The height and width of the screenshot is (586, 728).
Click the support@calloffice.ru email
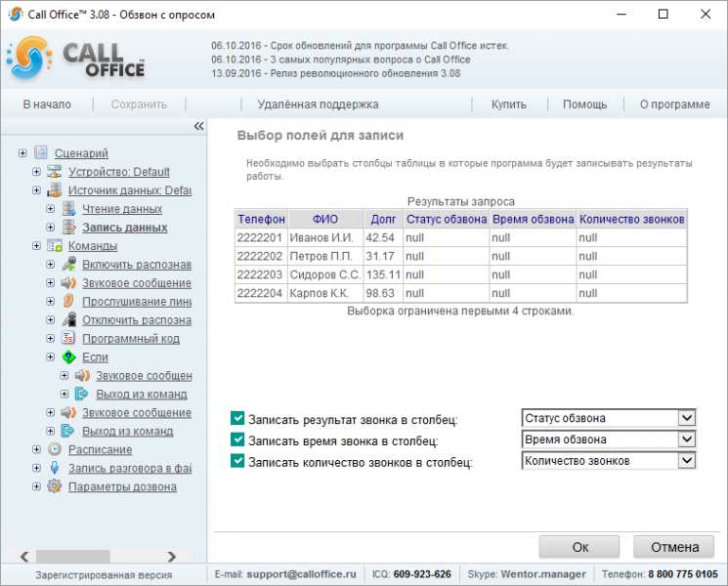[x=301, y=574]
